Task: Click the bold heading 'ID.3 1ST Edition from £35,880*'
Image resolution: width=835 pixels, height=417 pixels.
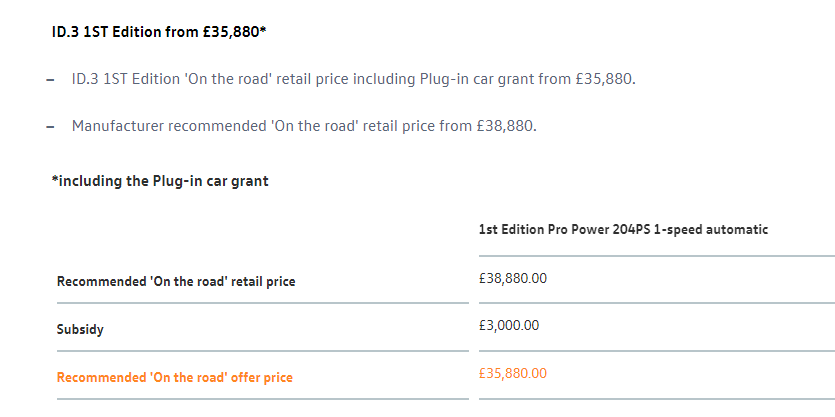Action: click(x=158, y=32)
